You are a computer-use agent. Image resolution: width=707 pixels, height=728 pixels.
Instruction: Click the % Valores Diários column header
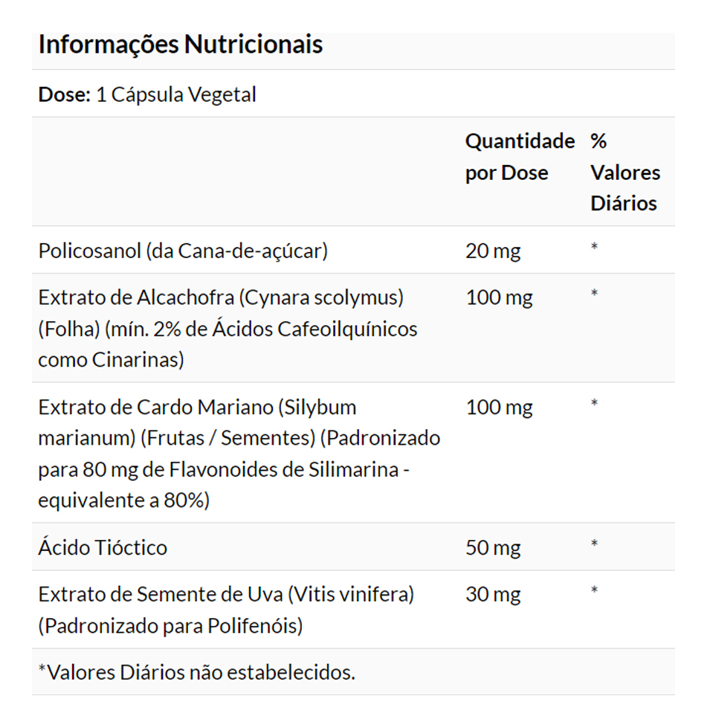coord(624,173)
